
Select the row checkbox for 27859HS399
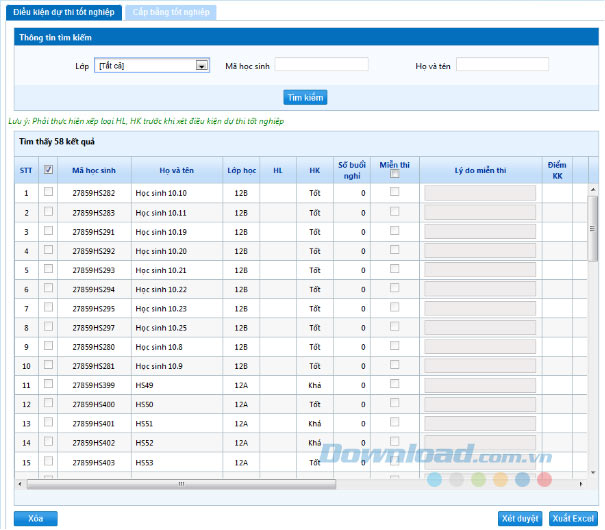pyautogui.click(x=48, y=384)
